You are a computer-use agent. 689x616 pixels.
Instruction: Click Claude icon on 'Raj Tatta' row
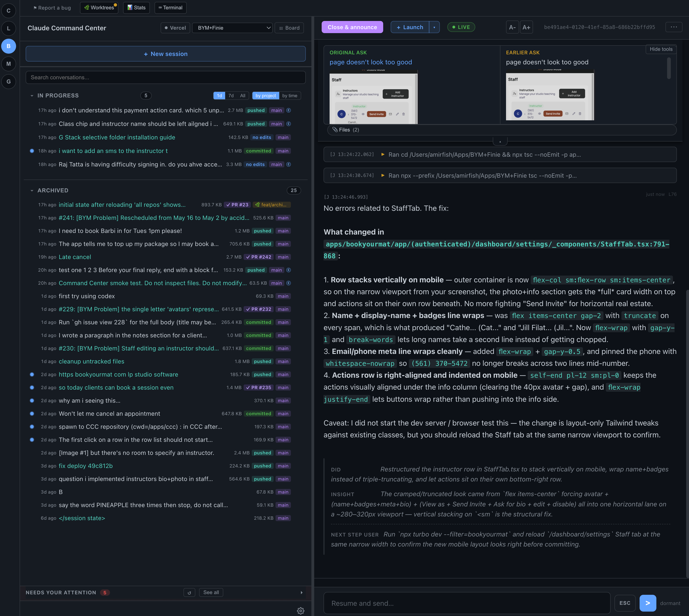pyautogui.click(x=289, y=165)
